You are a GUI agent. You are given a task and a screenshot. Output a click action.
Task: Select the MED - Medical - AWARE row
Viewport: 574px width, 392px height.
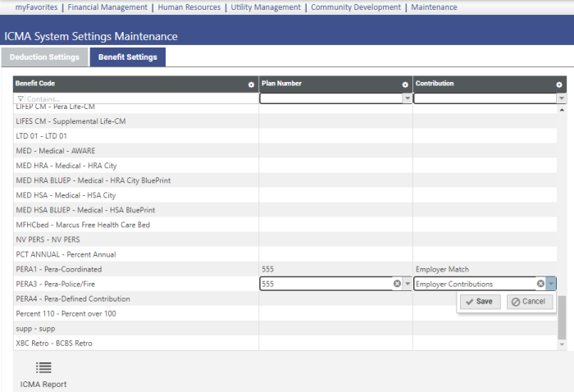285,151
